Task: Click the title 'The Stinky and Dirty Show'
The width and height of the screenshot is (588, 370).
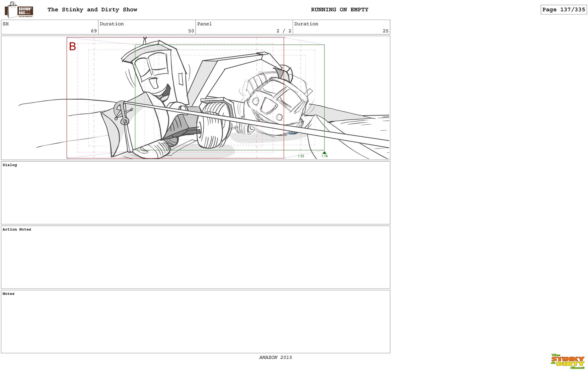Action: [x=92, y=9]
